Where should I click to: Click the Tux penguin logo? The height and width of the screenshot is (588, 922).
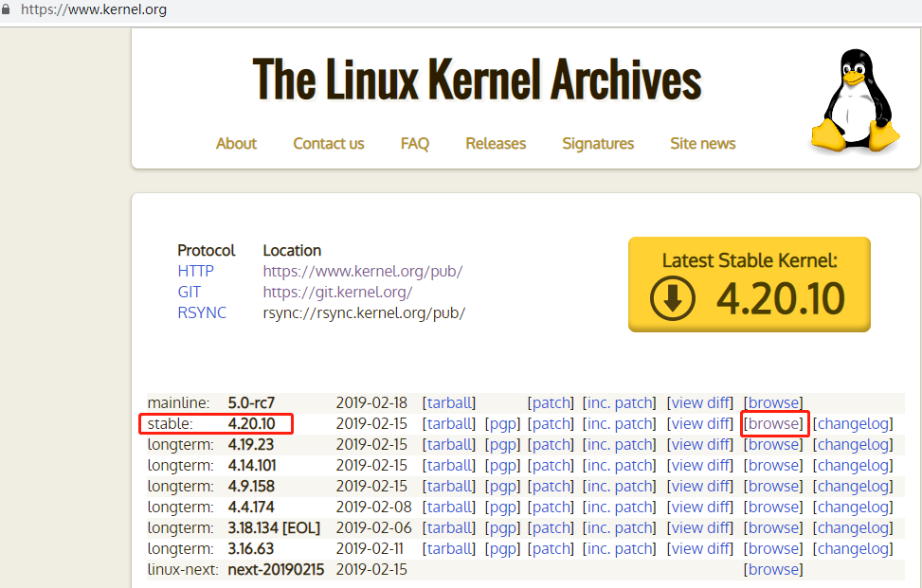(x=855, y=101)
